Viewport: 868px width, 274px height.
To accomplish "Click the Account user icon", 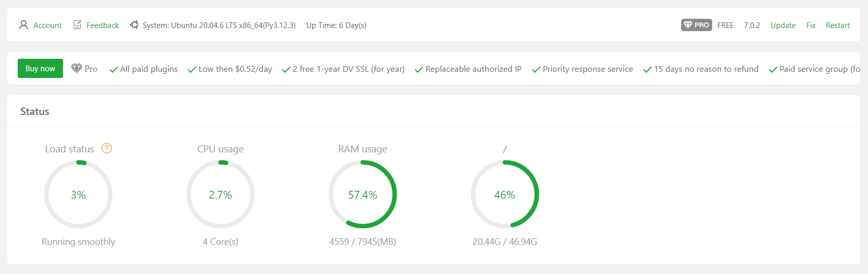I will 23,25.
